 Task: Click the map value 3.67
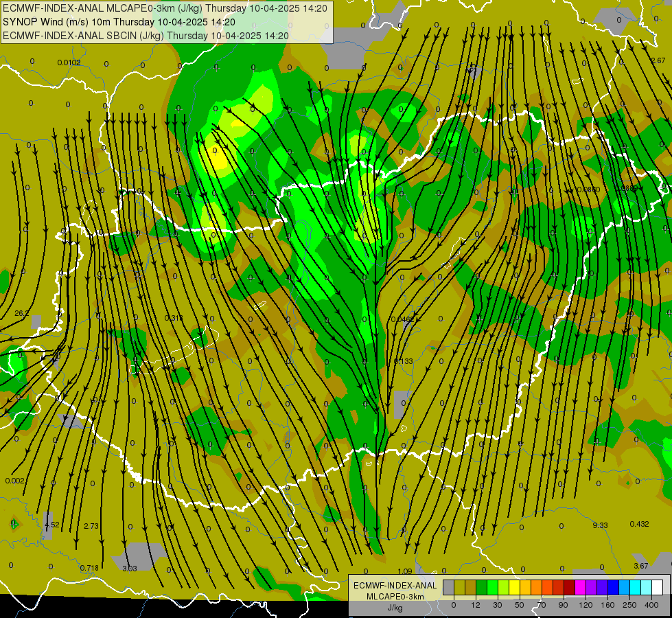(x=641, y=566)
